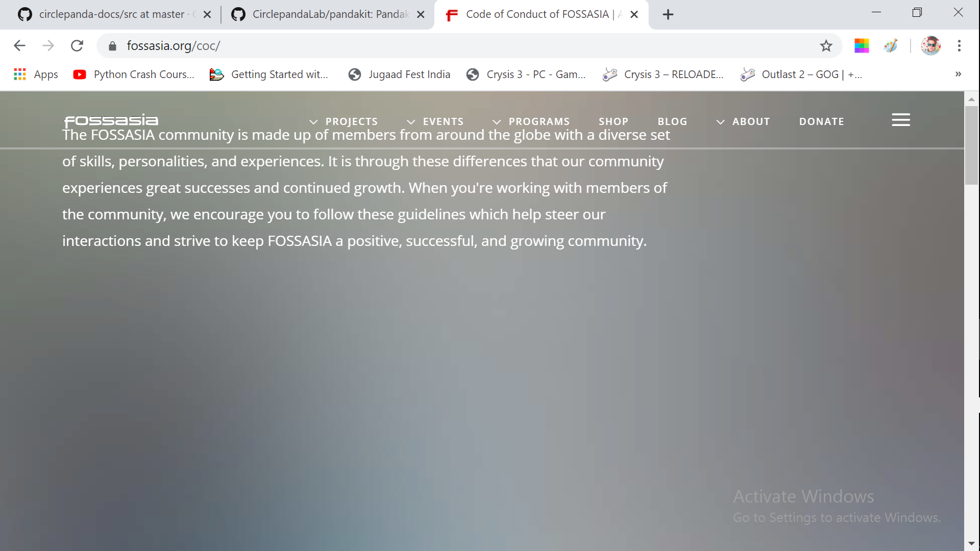
Task: Click the browser back arrow
Action: 19,46
